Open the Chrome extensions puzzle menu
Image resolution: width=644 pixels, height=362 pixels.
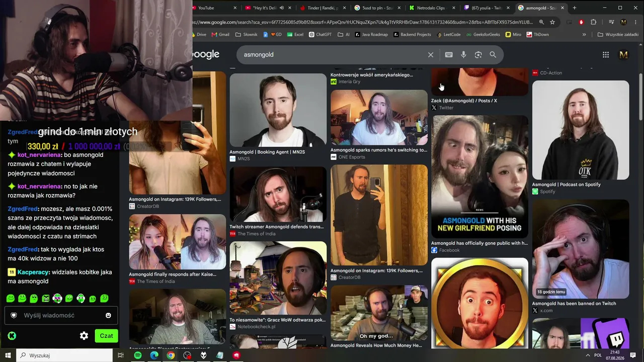coord(593,22)
